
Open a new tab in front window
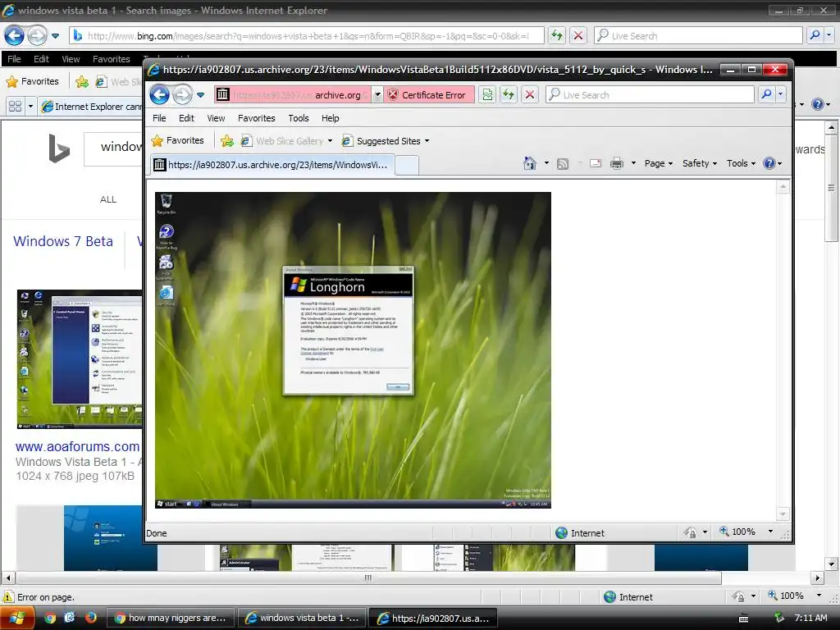(x=407, y=165)
